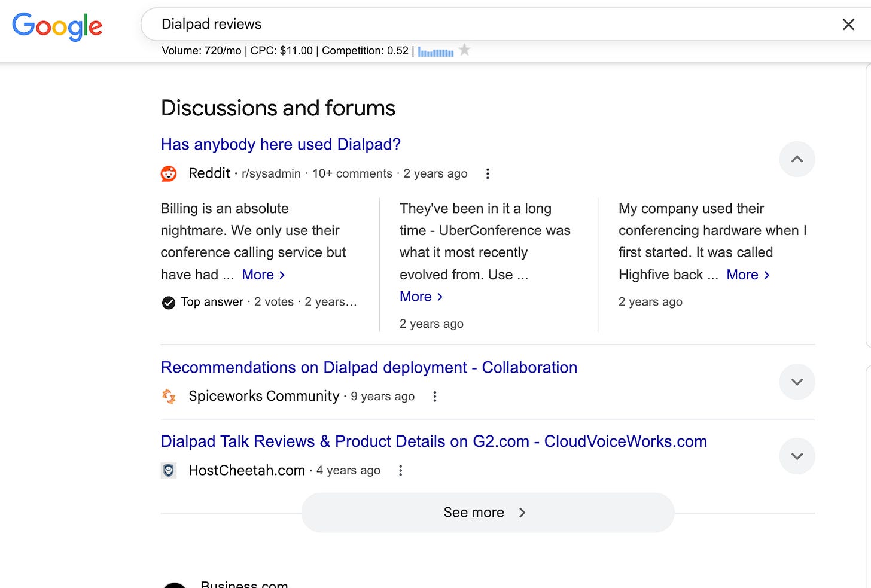Expand the Spiceworks Community result

click(797, 382)
